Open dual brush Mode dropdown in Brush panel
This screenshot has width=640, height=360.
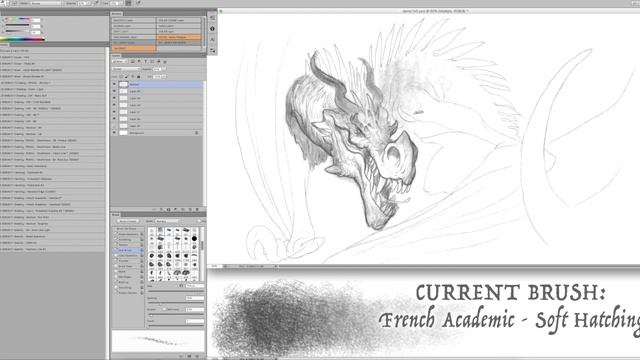167,221
